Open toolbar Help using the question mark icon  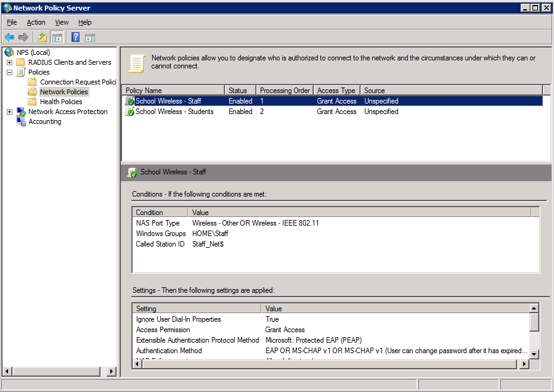pyautogui.click(x=75, y=37)
